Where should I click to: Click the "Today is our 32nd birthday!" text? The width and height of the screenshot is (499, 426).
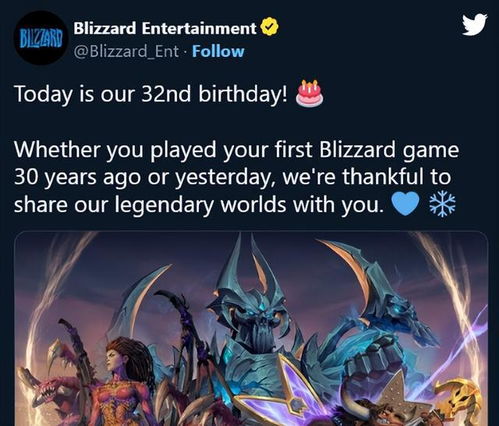pyautogui.click(x=150, y=94)
